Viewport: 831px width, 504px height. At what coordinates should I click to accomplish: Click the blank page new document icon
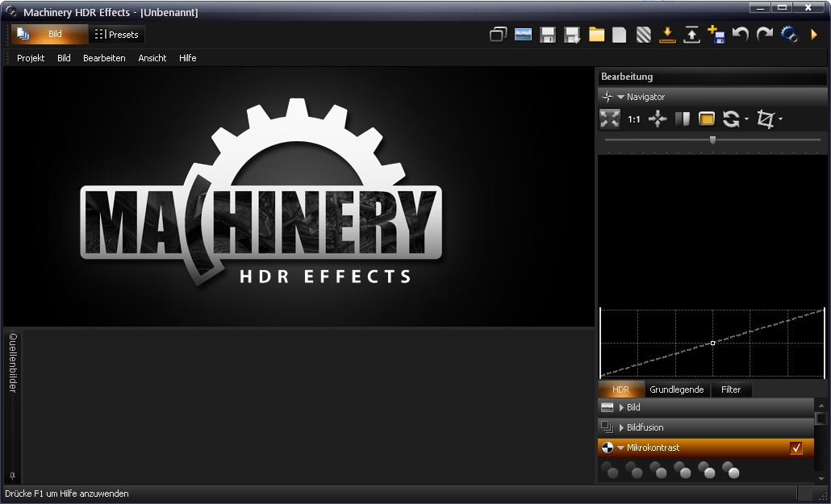(x=619, y=35)
